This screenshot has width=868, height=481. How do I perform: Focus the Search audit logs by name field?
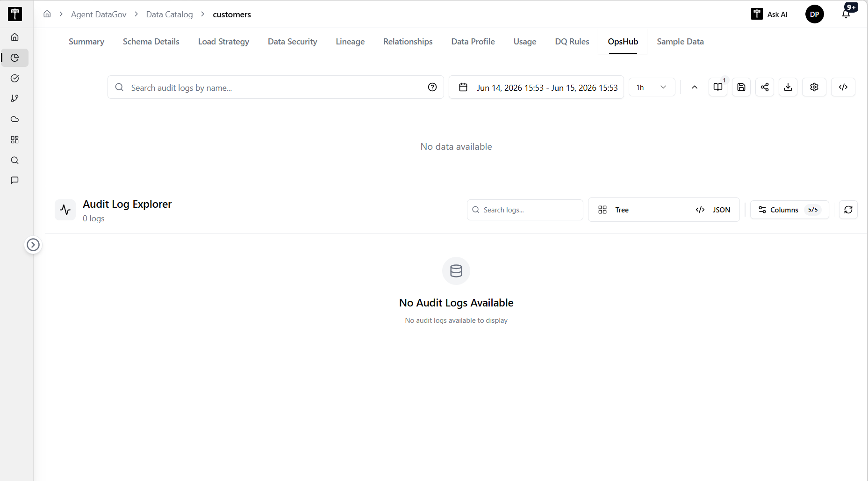[276, 87]
